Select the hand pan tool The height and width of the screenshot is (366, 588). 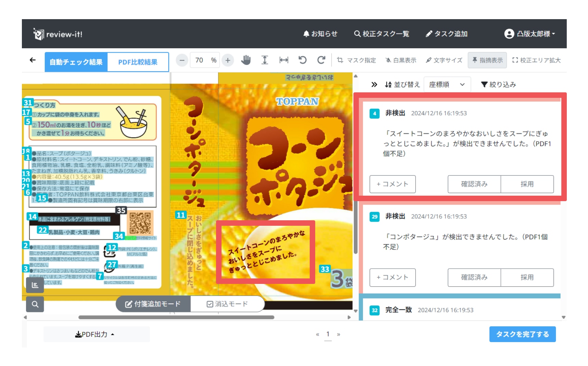click(245, 60)
